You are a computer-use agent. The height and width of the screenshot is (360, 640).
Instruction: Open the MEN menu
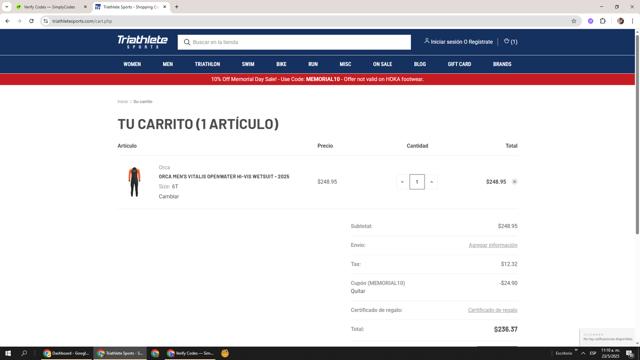point(168,64)
